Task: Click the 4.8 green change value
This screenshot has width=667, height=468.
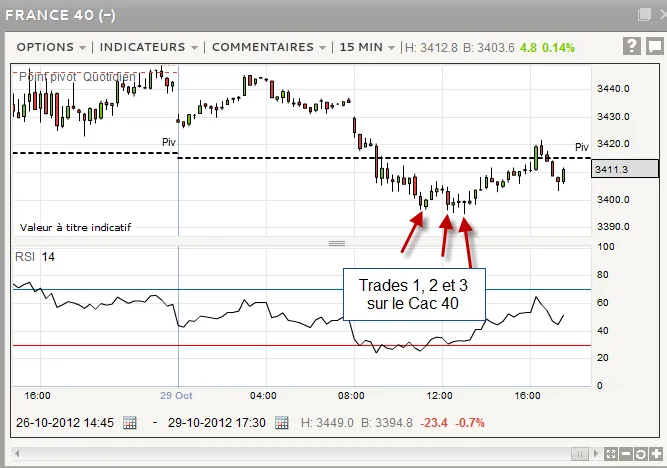Action: pos(528,48)
